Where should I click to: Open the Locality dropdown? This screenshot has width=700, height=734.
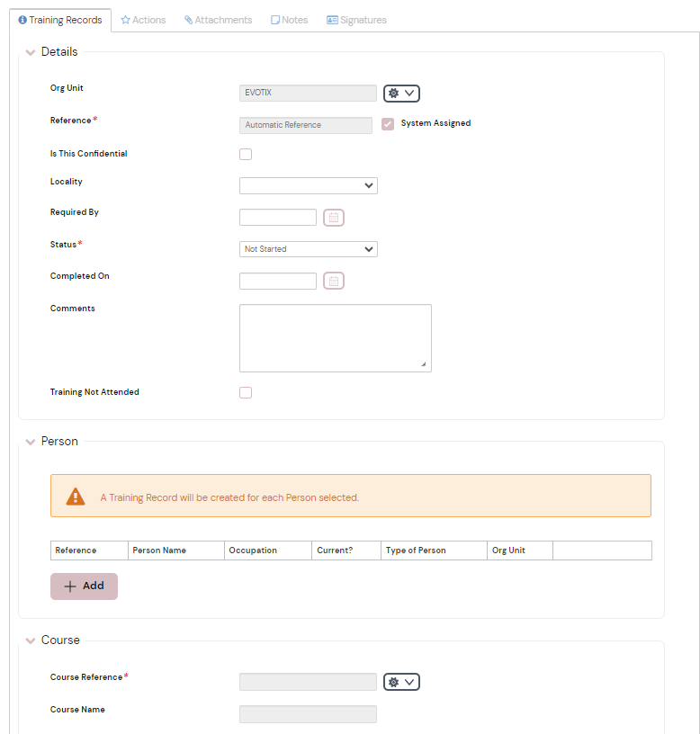click(x=308, y=186)
